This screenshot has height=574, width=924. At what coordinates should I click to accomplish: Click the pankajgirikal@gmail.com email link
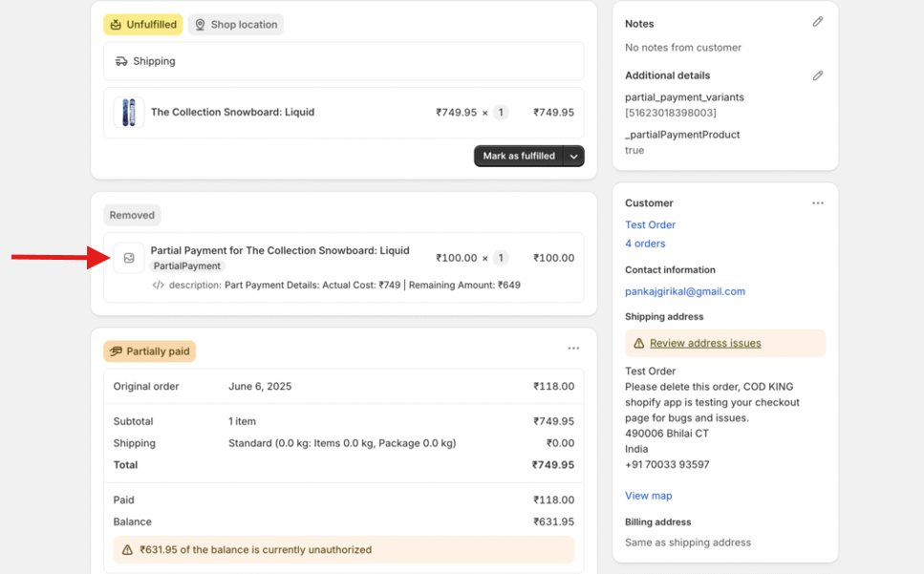pyautogui.click(x=685, y=291)
